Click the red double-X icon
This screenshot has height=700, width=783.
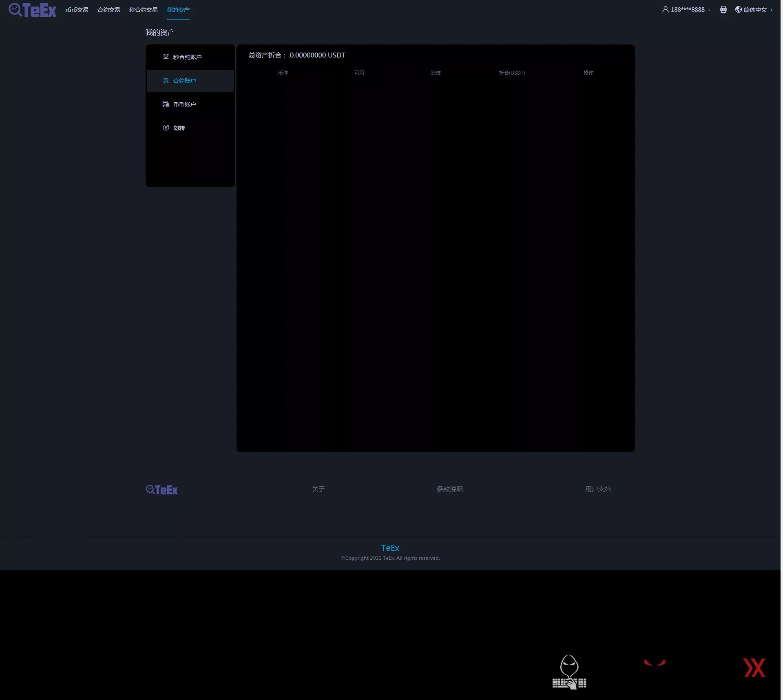click(x=754, y=668)
